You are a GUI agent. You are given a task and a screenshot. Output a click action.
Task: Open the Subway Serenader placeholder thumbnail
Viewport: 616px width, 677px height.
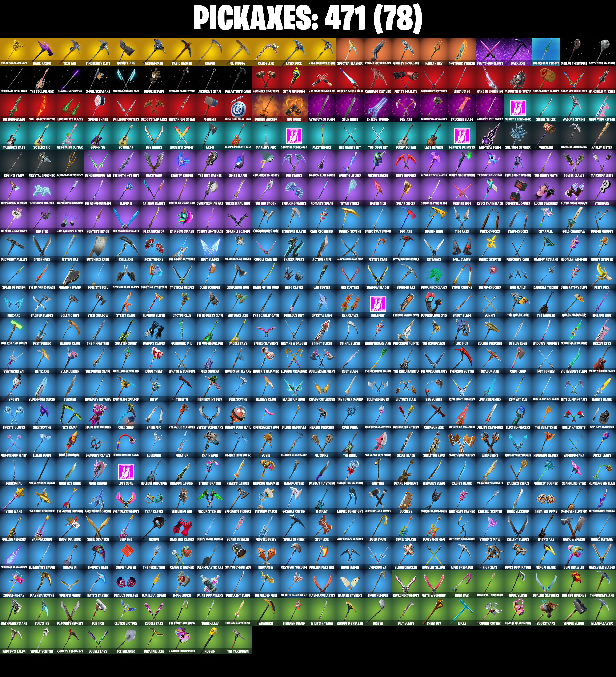pyautogui.click(x=518, y=108)
